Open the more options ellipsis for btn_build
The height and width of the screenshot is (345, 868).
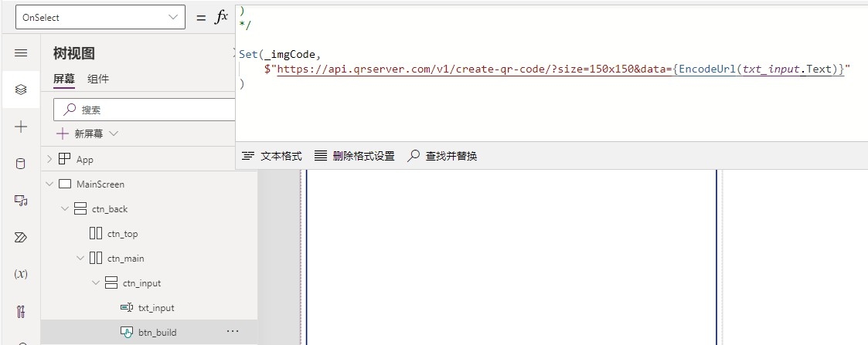point(233,332)
